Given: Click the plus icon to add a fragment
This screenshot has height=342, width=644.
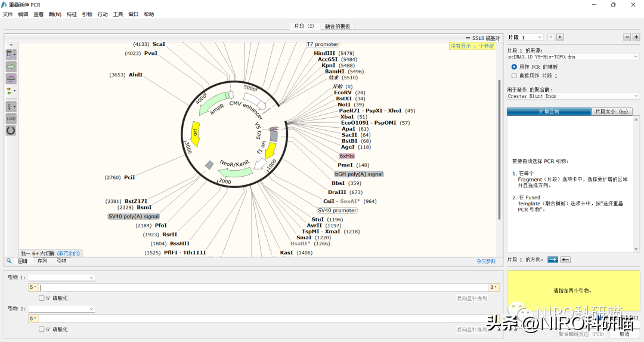Looking at the screenshot, I should point(636,37).
